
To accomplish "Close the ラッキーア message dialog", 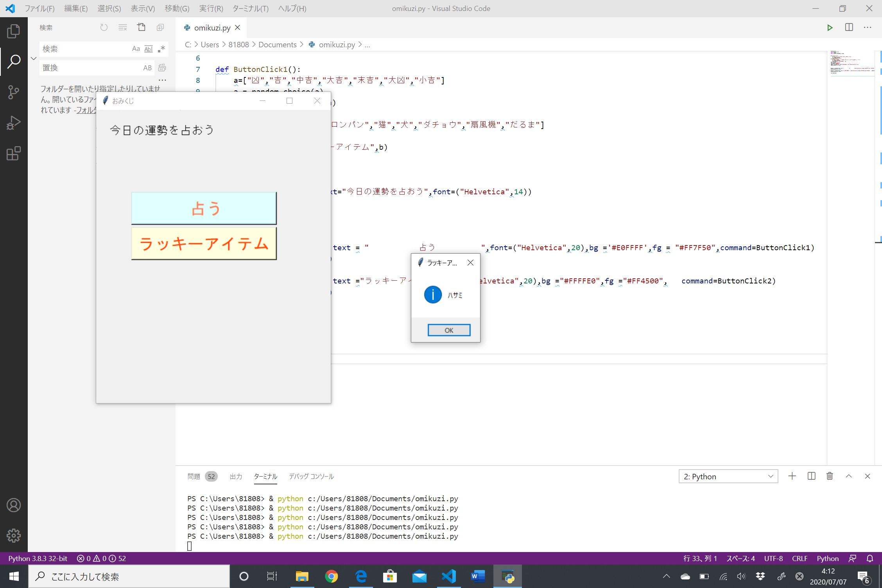I will 470,263.
